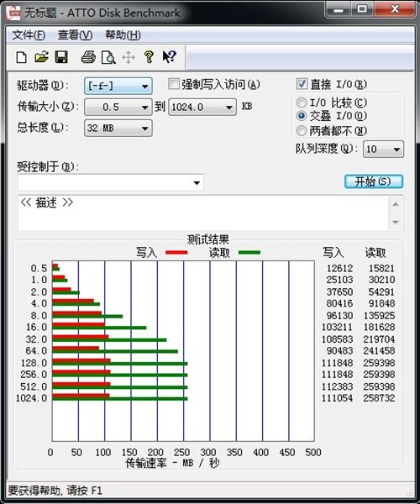420x504 pixels.
Task: Open the 帮助(H) menu
Action: (x=123, y=35)
